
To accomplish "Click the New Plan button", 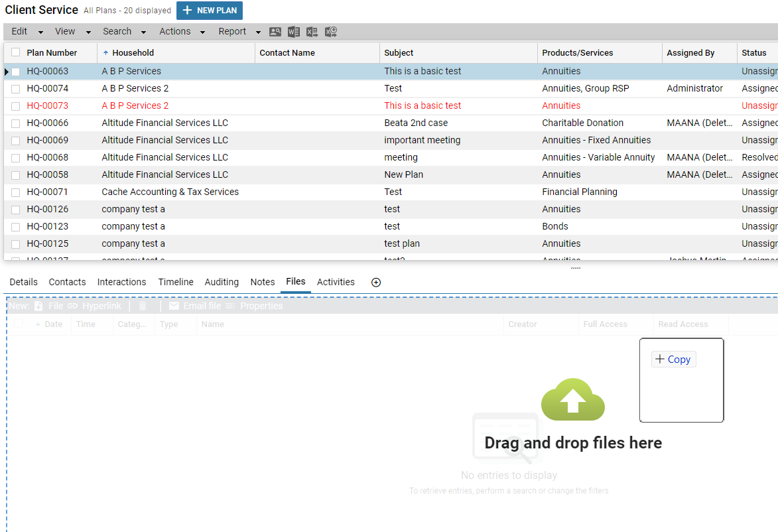I will [x=210, y=11].
